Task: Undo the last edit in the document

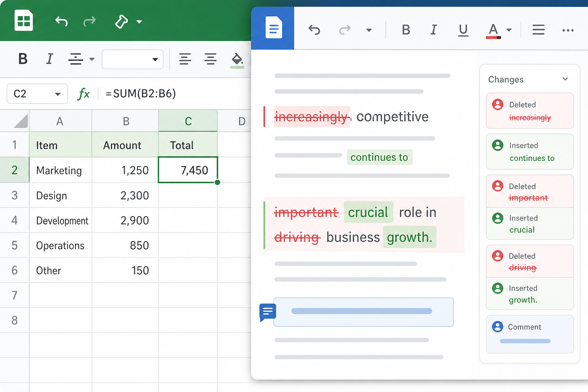Action: [x=314, y=30]
